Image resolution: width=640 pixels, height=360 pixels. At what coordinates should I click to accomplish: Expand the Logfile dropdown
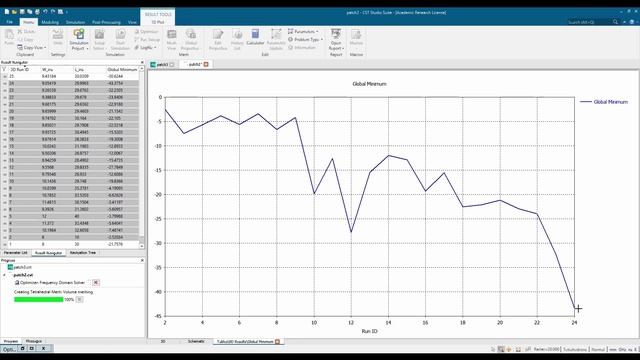pyautogui.click(x=155, y=48)
